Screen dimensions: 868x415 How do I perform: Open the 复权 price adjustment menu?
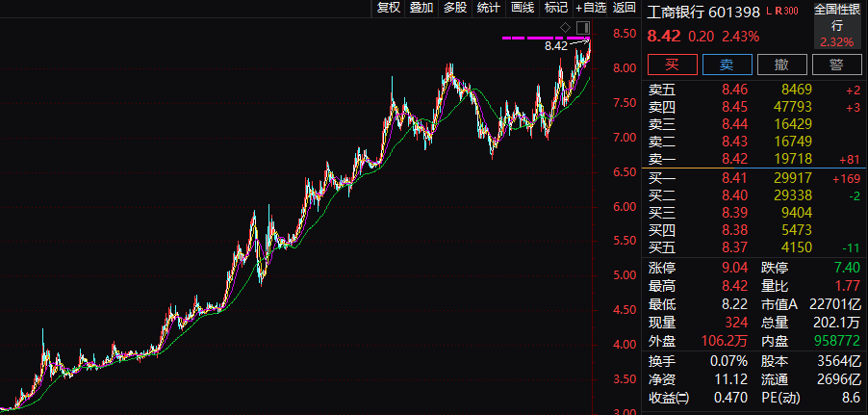[x=388, y=7]
